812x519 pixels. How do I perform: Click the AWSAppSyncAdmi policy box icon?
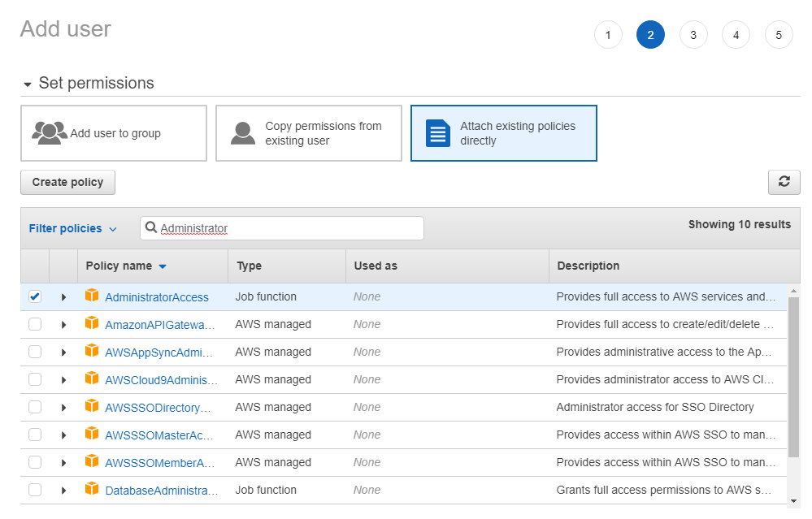92,350
